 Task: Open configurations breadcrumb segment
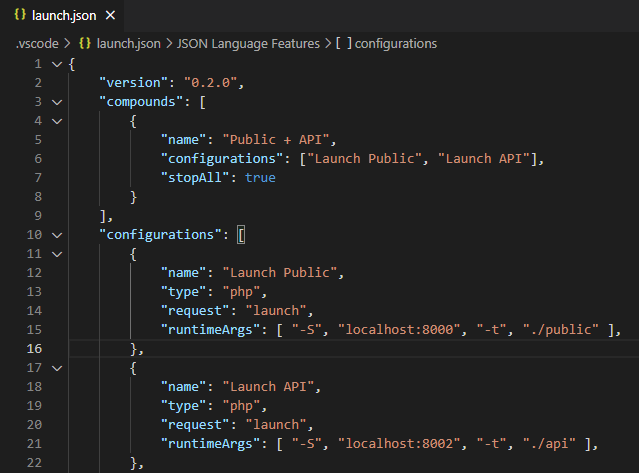pyautogui.click(x=396, y=44)
